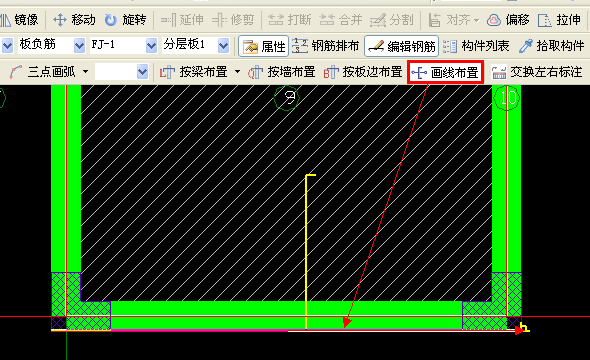The height and width of the screenshot is (360, 590).
Task: Click axis bubble number 9
Action: [287, 98]
